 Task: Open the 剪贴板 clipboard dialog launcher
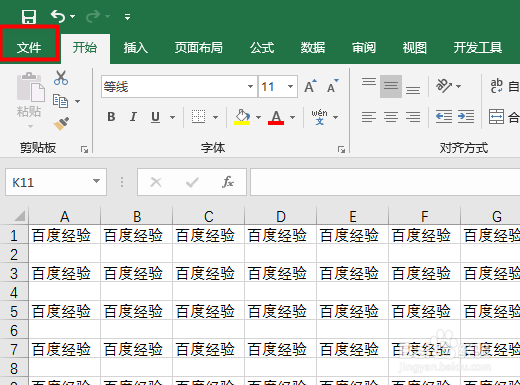(84, 149)
